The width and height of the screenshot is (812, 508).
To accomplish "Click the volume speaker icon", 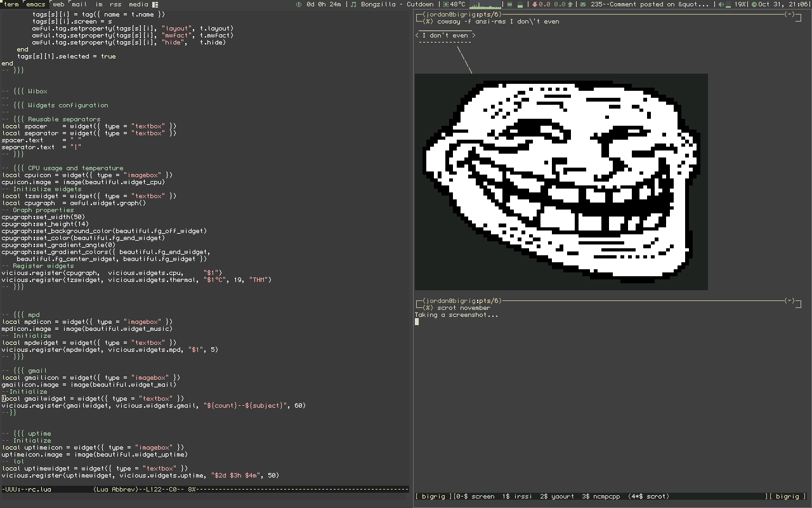I will [721, 4].
